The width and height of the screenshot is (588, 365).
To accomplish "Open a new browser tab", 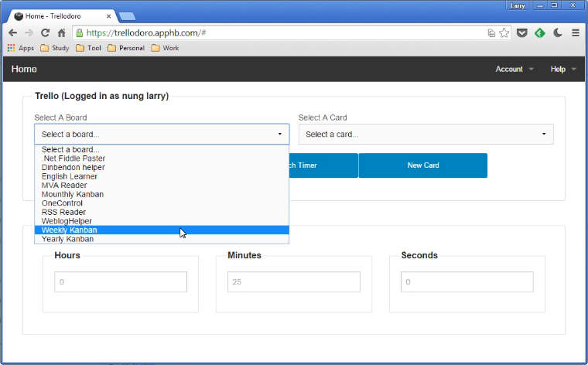I will tap(127, 16).
